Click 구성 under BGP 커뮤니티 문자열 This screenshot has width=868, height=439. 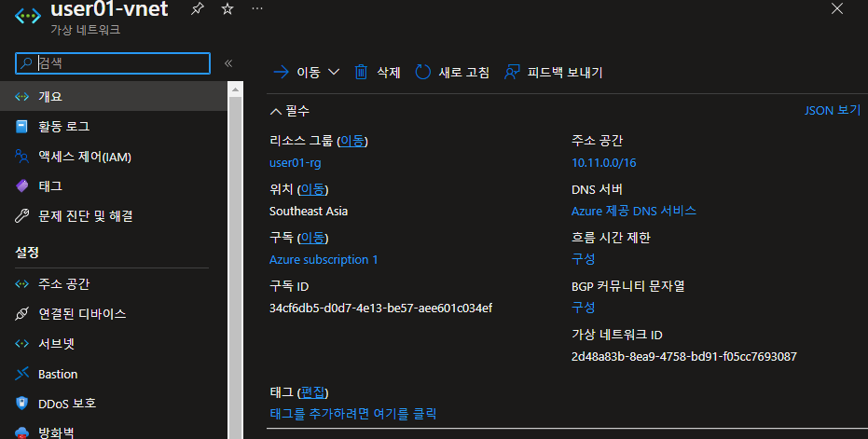(x=584, y=308)
